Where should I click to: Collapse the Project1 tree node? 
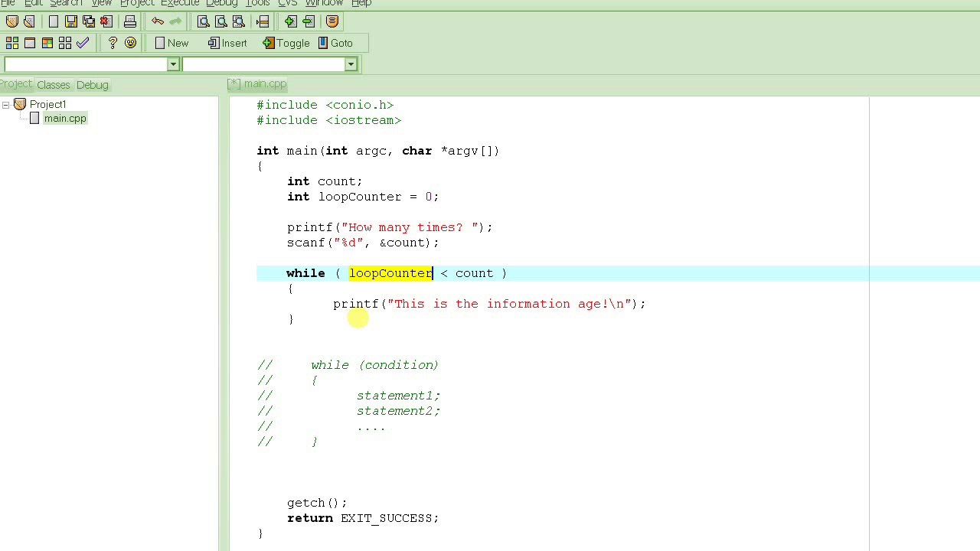[x=5, y=104]
